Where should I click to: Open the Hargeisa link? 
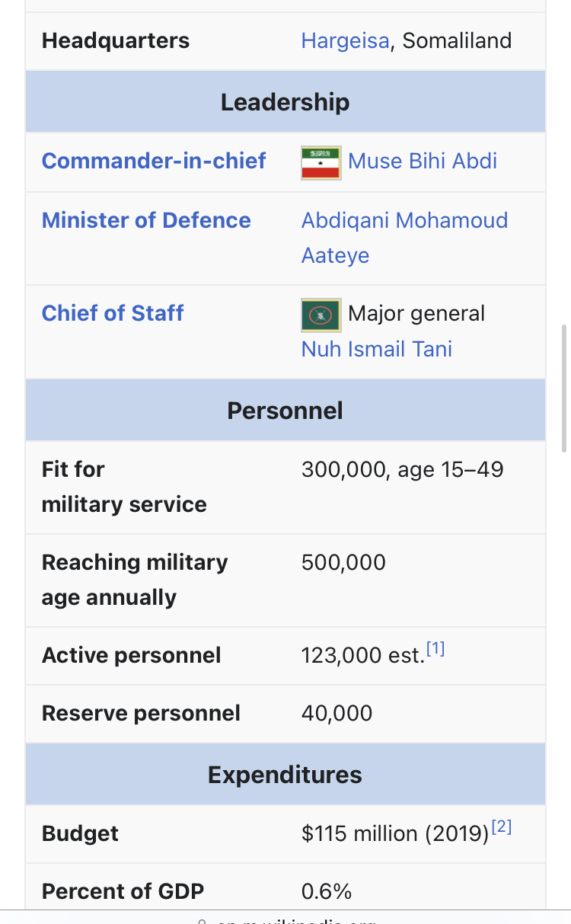pyautogui.click(x=346, y=40)
